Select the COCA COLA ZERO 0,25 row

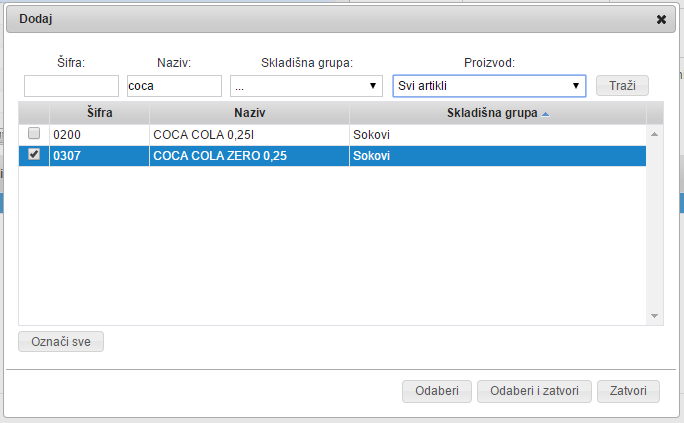point(248,155)
